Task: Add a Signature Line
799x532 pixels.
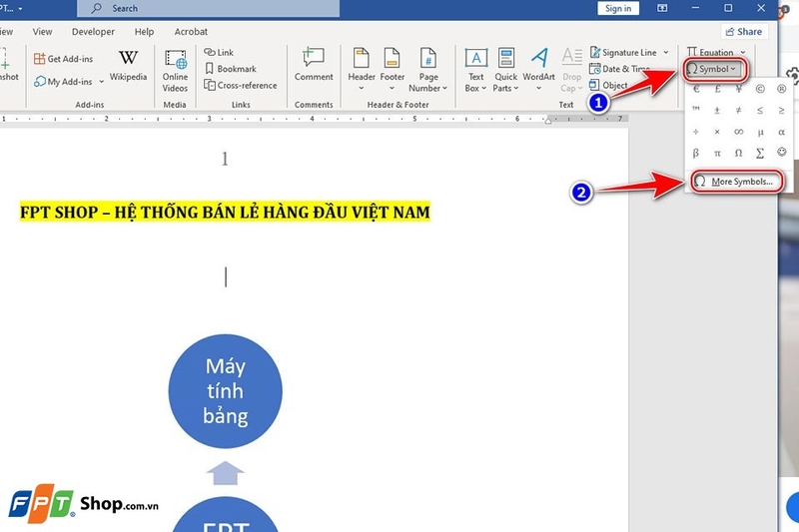Action: tap(623, 52)
